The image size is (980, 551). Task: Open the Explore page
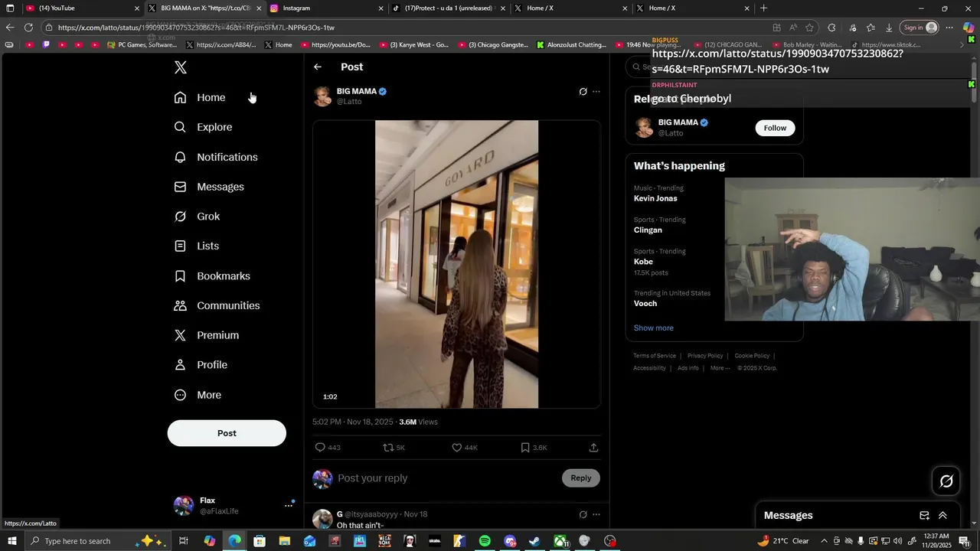(203, 127)
